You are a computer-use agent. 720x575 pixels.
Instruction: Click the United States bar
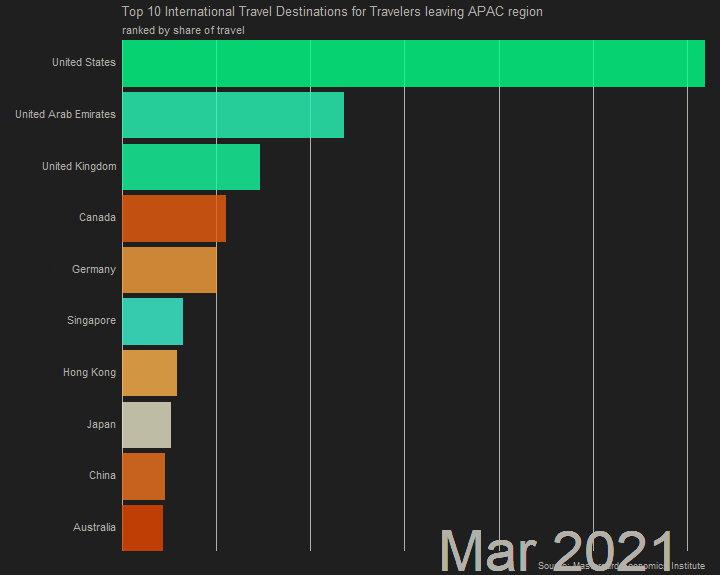(x=413, y=63)
